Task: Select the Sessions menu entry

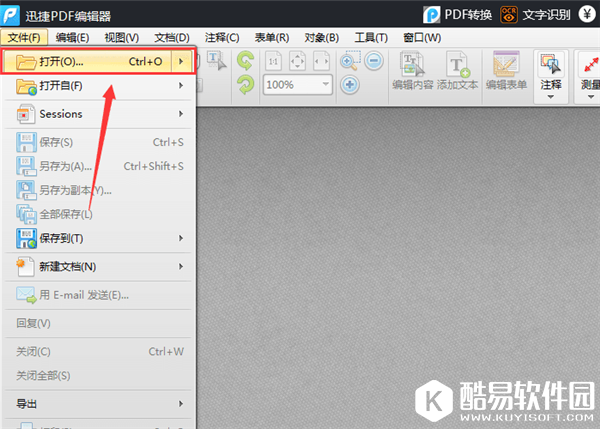Action: point(98,114)
